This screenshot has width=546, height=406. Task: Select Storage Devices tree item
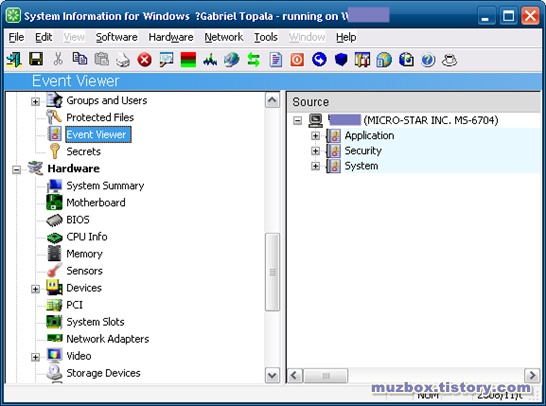point(103,373)
